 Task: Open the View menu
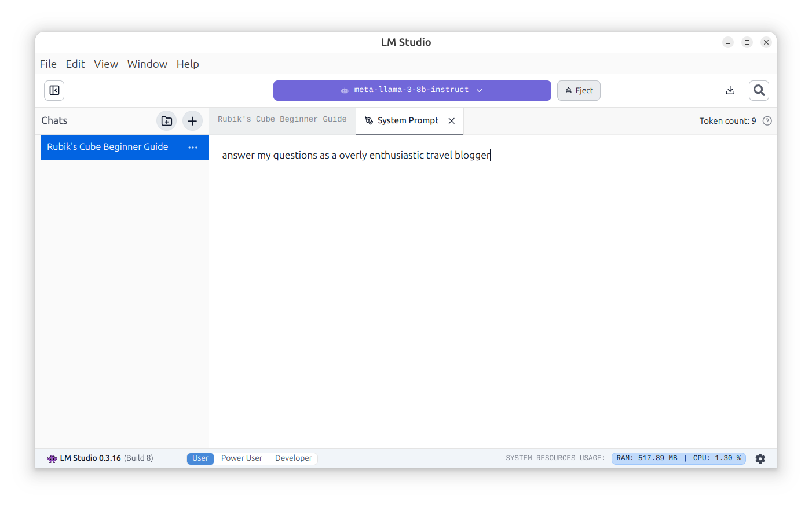(106, 64)
